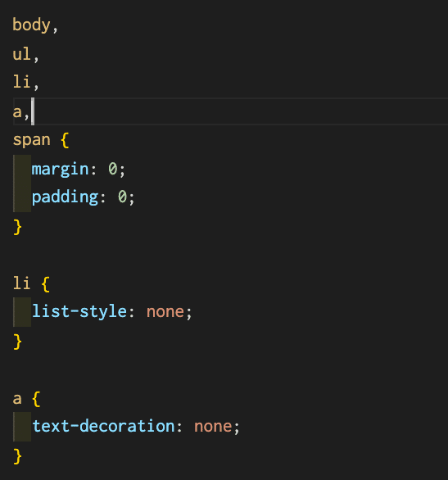Click the 0 value of padding
Image resolution: width=448 pixels, height=480 pixels.
coord(122,197)
